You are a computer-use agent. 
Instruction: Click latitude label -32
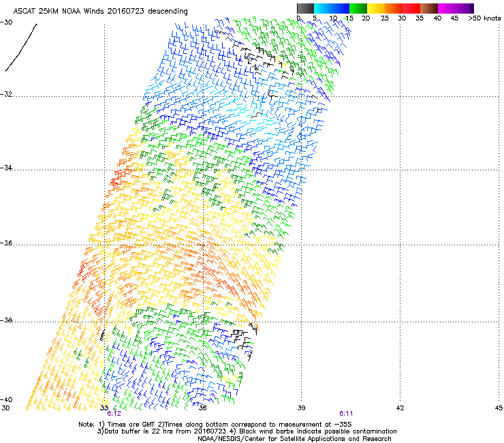point(6,94)
